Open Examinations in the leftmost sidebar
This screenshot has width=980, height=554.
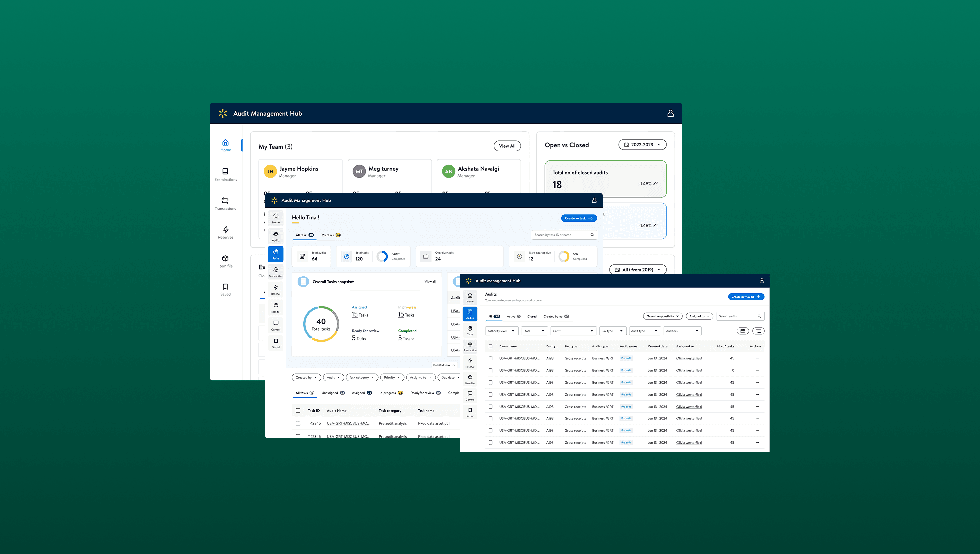(x=225, y=174)
